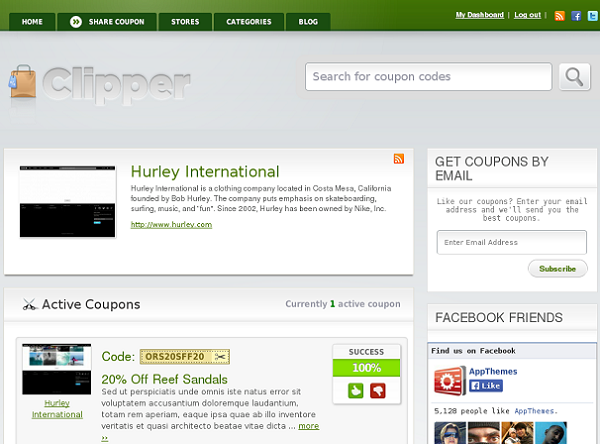Open the Twitter icon in header
Image resolution: width=600 pixels, height=444 pixels.
tap(593, 16)
